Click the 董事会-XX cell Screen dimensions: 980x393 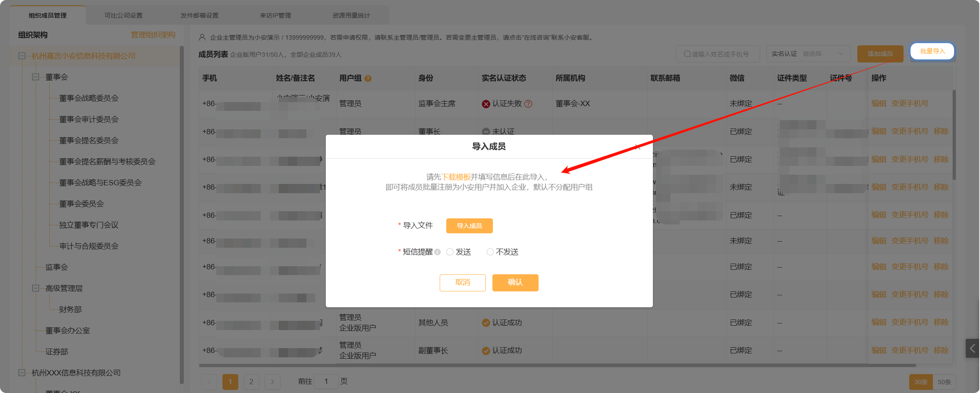tap(572, 104)
